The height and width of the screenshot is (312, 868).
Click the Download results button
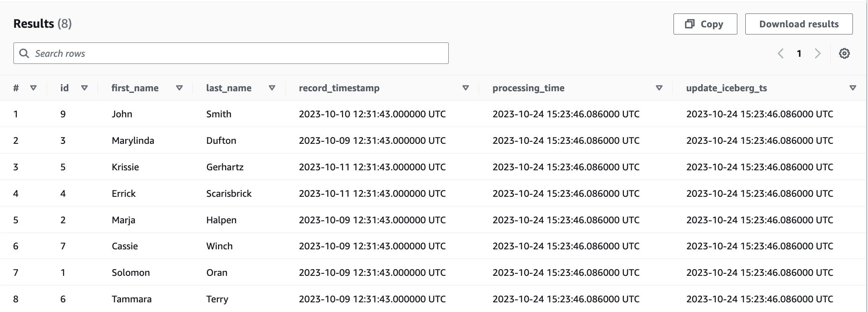(799, 24)
